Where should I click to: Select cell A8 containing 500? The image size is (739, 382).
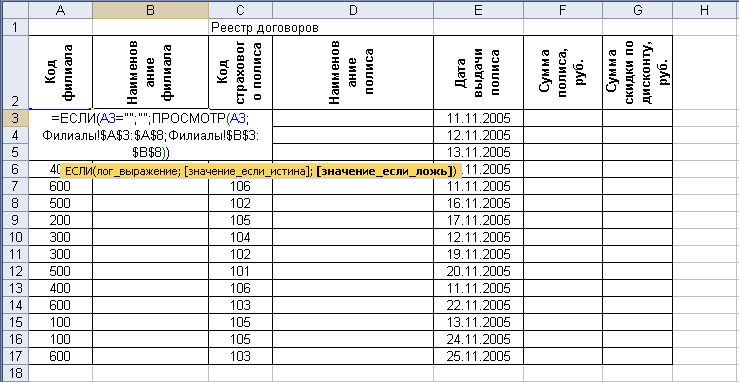pos(60,203)
